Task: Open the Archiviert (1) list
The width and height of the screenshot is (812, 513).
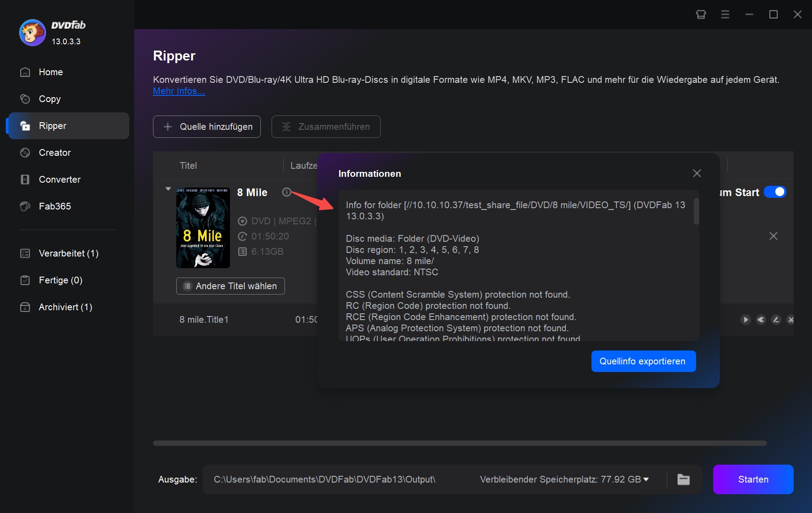Action: click(68, 307)
